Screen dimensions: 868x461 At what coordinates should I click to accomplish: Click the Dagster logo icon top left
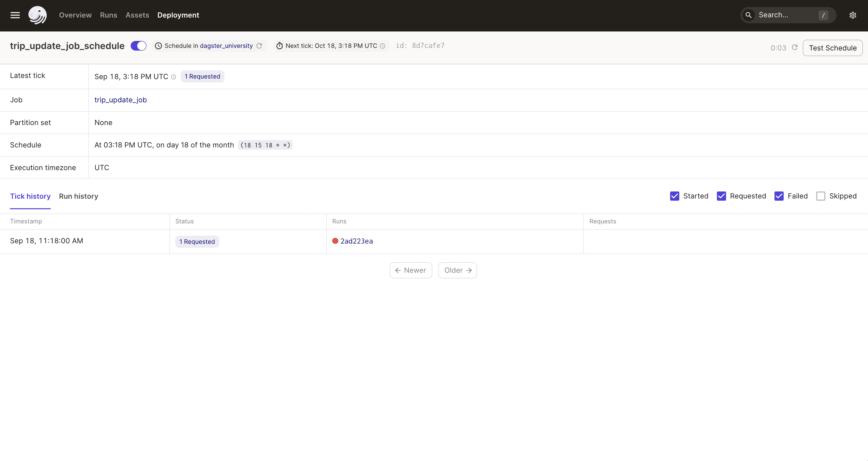pos(37,15)
